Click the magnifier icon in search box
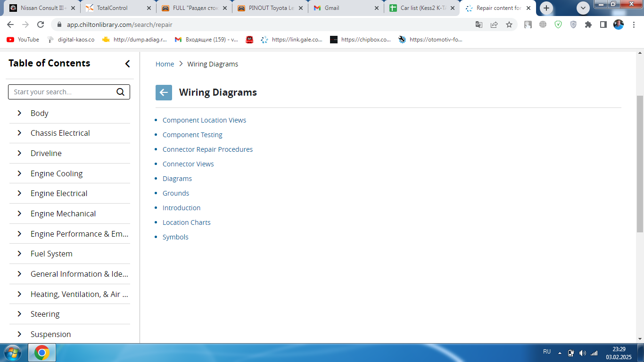Viewport: 644px width, 362px height. click(x=121, y=92)
